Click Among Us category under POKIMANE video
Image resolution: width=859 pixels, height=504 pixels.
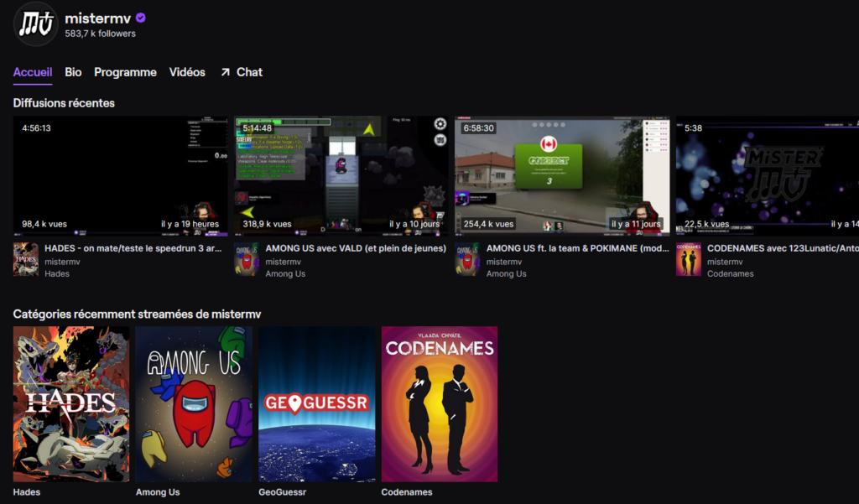pos(506,274)
